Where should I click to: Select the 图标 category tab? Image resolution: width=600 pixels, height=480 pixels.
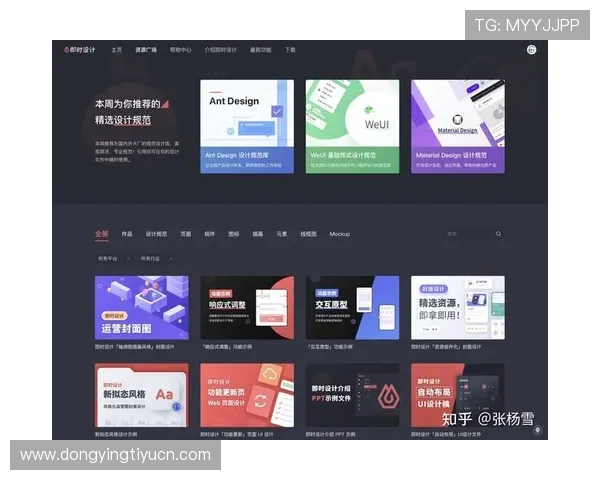tap(234, 234)
